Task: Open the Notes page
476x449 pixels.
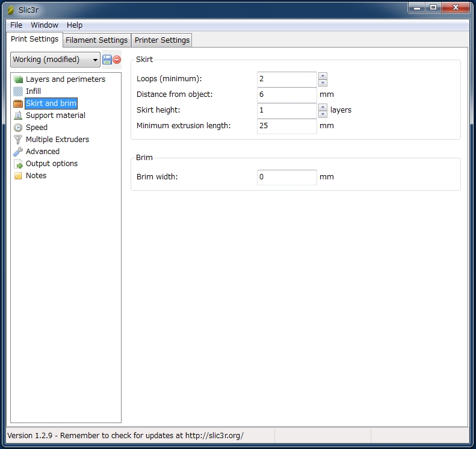Action: click(x=36, y=176)
